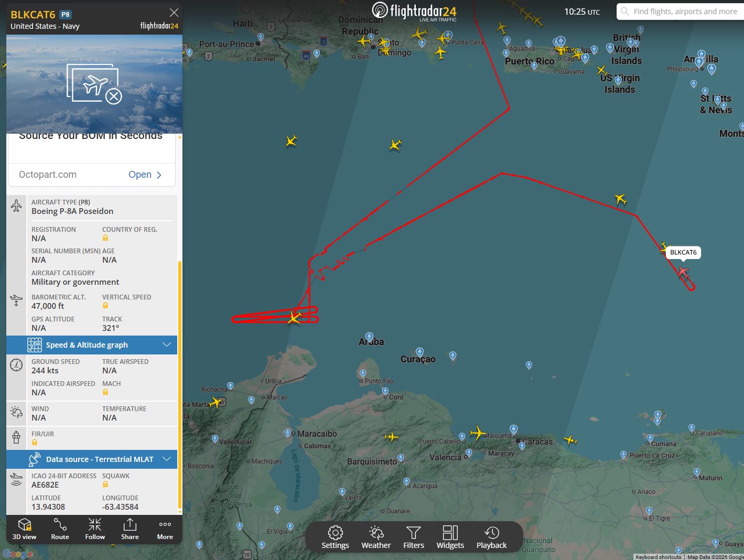The width and height of the screenshot is (744, 560).
Task: Open the Widgets panel
Action: 450,537
